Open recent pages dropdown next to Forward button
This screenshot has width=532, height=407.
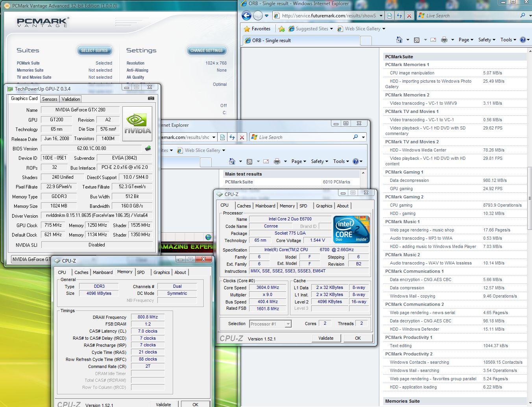[266, 16]
